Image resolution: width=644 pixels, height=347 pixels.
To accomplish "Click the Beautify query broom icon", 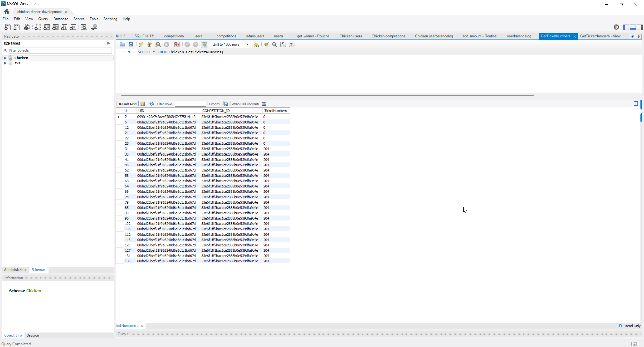I will click(266, 44).
